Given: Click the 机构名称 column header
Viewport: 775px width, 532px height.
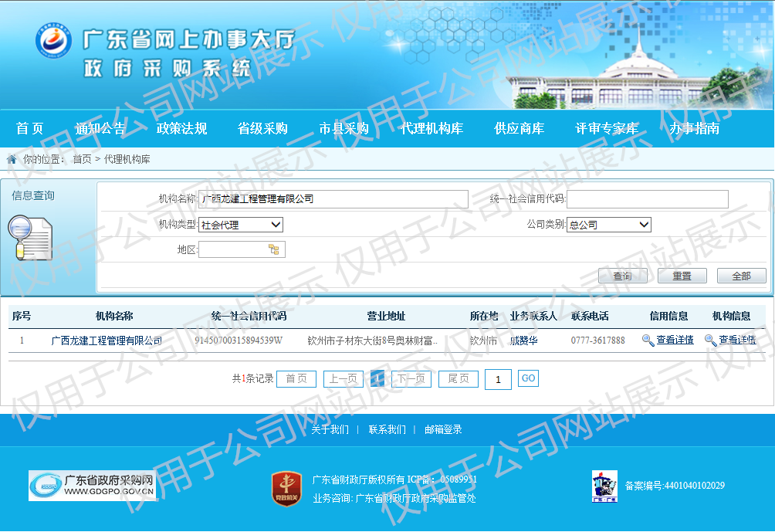Looking at the screenshot, I should pos(114,316).
